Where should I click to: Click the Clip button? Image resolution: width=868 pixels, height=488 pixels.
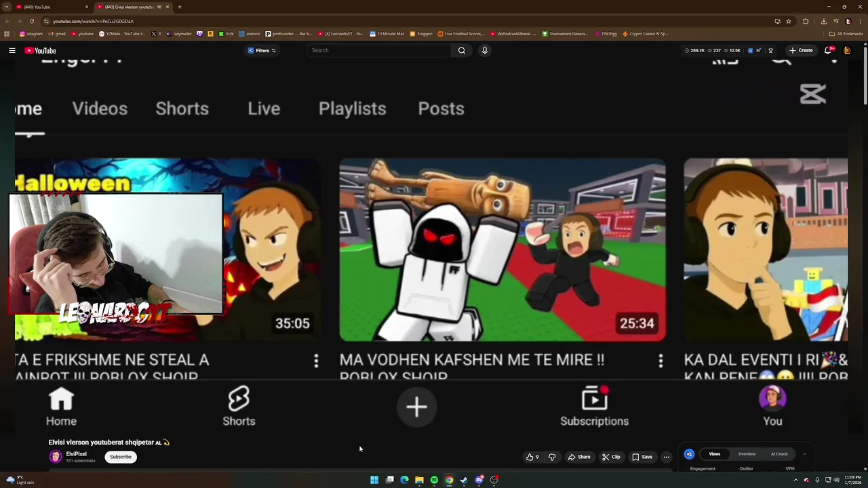611,457
